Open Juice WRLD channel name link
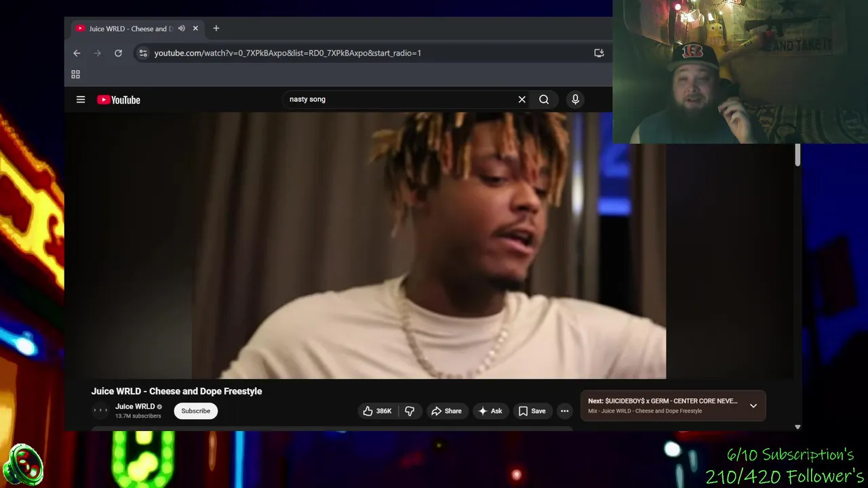The width and height of the screenshot is (868, 488). [x=135, y=407]
